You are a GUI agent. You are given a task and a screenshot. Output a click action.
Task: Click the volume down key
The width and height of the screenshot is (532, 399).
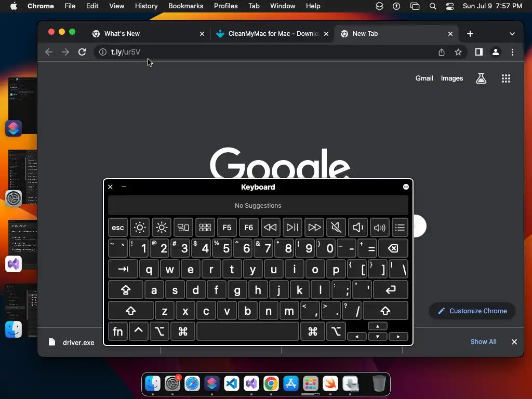[357, 228]
